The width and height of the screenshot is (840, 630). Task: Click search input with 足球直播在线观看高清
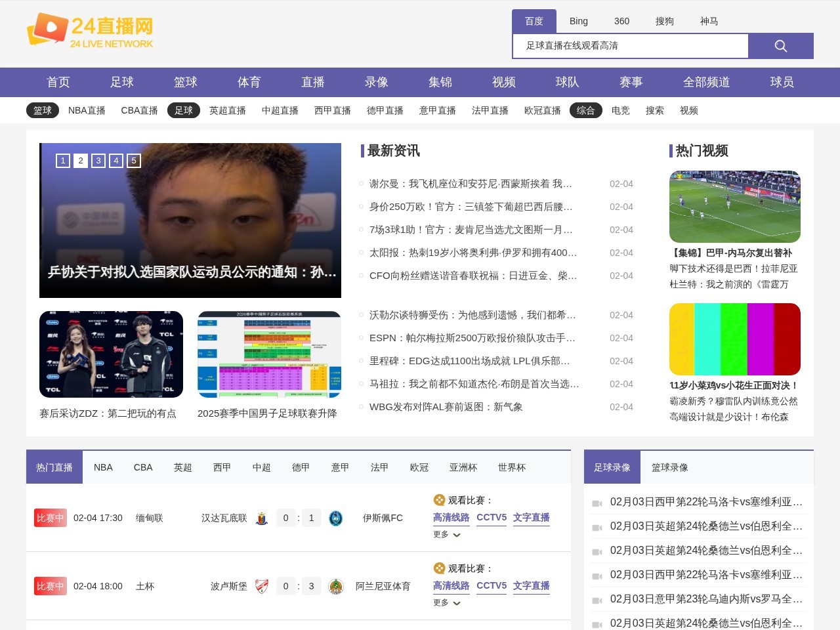(x=630, y=46)
